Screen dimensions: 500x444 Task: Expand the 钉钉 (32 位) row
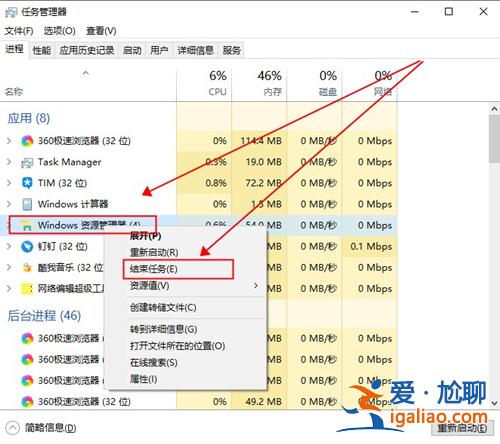click(x=9, y=247)
